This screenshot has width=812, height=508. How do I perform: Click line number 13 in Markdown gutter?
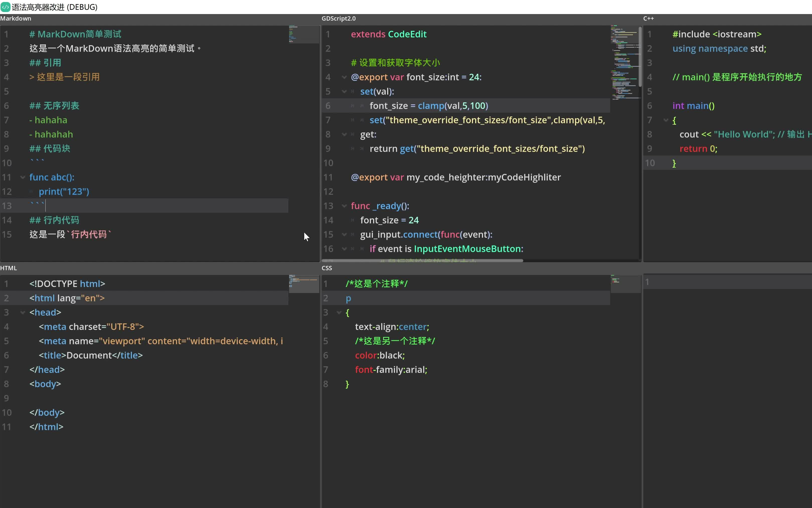7,206
